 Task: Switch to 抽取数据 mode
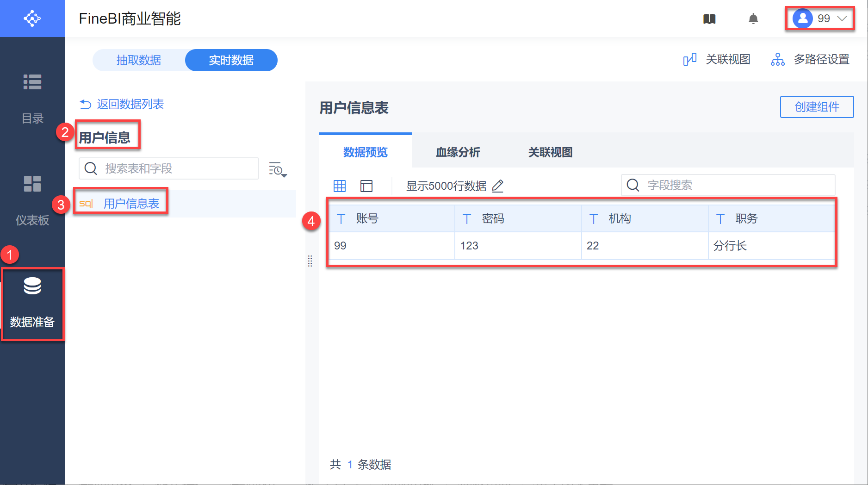click(139, 60)
